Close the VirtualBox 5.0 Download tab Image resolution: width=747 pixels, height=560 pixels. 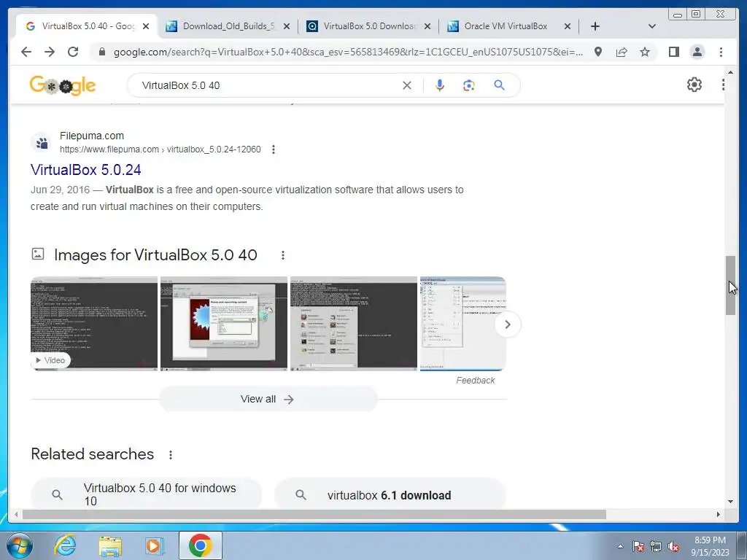(x=427, y=26)
